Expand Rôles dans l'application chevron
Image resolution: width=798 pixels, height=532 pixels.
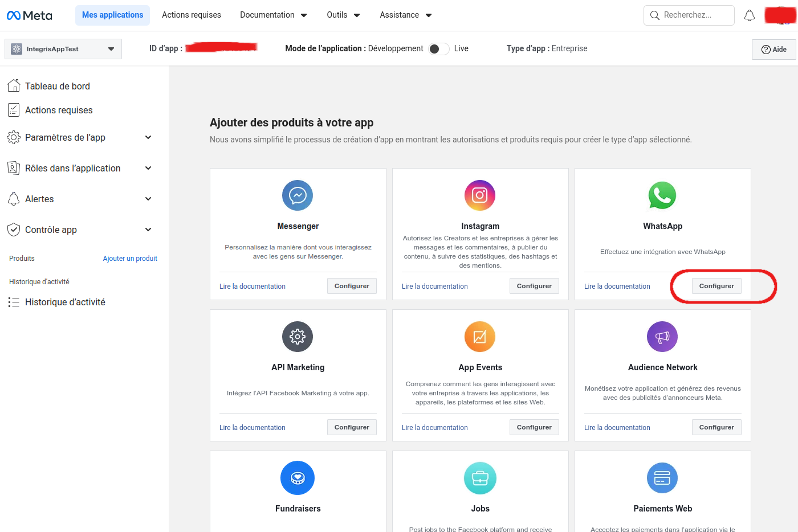pyautogui.click(x=148, y=168)
